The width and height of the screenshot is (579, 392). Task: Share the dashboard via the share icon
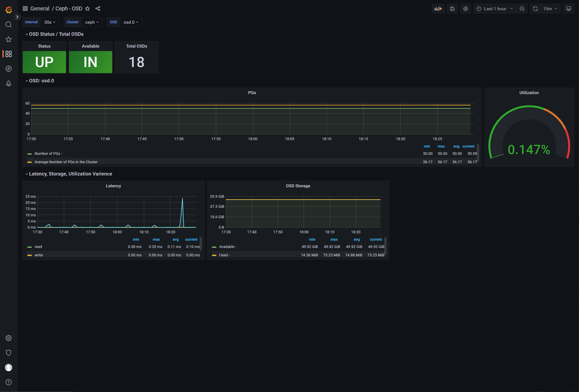98,8
